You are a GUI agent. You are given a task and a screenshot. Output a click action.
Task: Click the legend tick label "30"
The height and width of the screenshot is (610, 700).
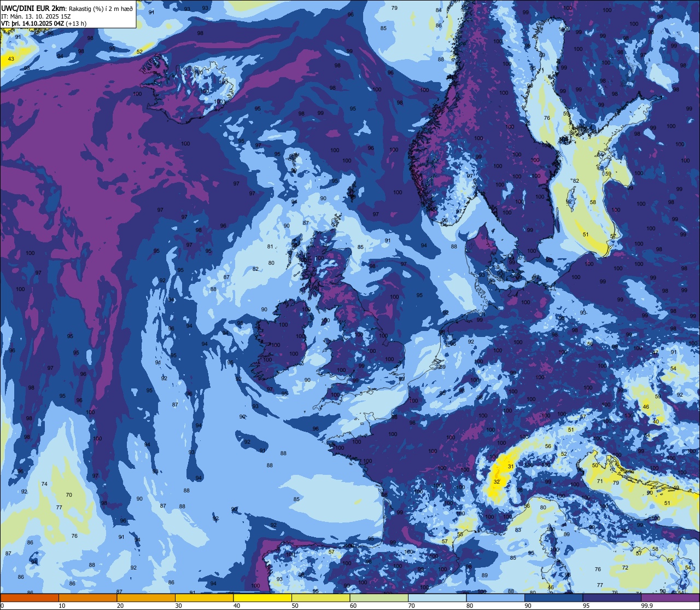pos(178,606)
